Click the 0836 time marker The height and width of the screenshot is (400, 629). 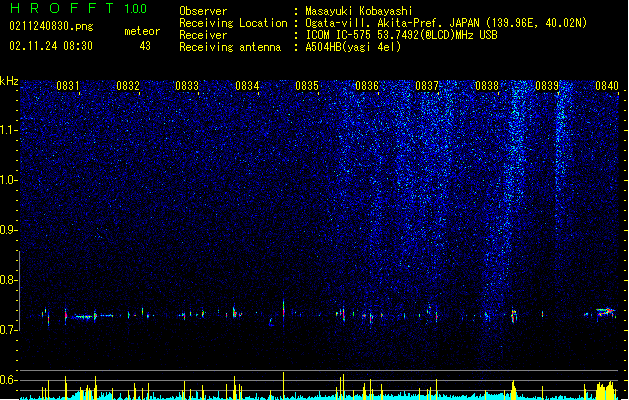367,86
